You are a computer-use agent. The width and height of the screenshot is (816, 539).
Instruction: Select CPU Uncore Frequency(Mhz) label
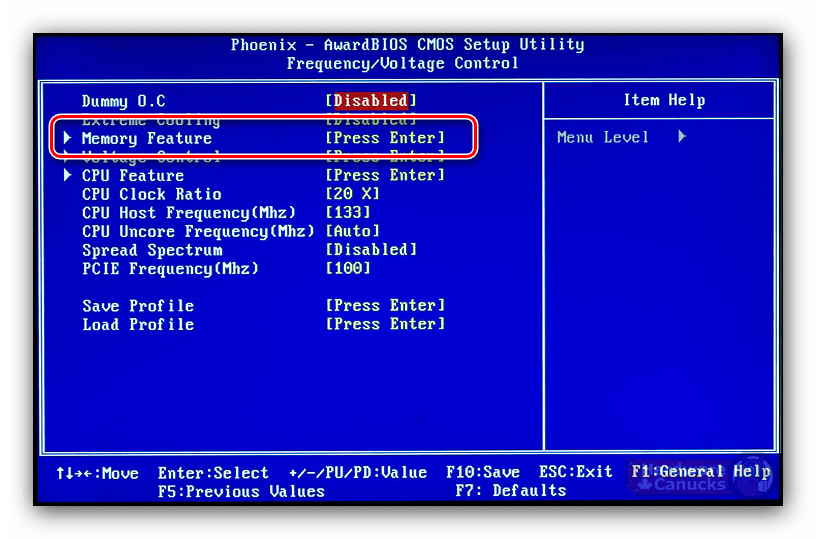(x=198, y=232)
